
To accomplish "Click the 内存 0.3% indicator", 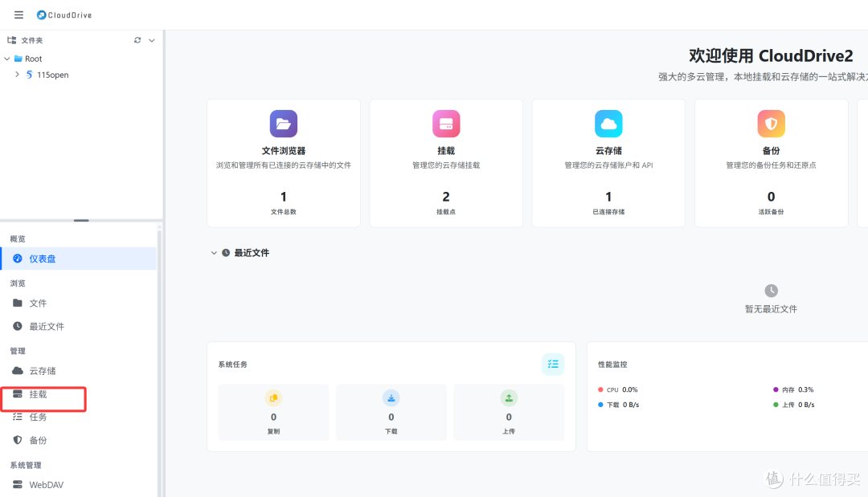I will (x=793, y=389).
